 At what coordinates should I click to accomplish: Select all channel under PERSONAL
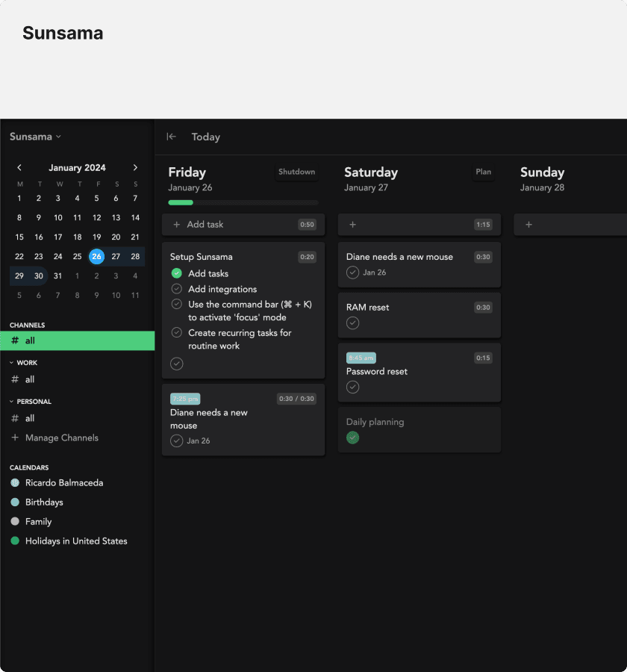coord(30,418)
